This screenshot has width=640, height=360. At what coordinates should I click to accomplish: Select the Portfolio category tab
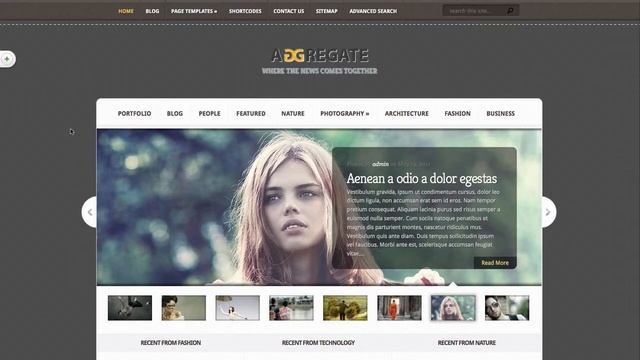point(134,113)
